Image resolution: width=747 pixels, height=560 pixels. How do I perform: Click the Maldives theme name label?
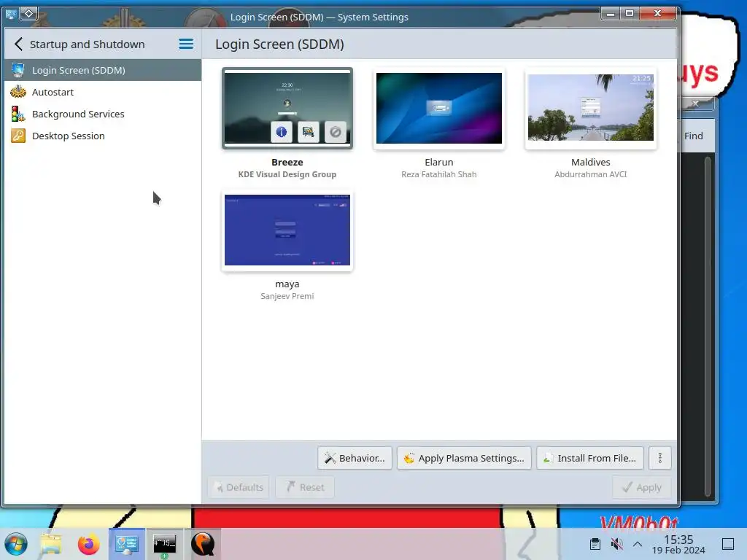[591, 162]
